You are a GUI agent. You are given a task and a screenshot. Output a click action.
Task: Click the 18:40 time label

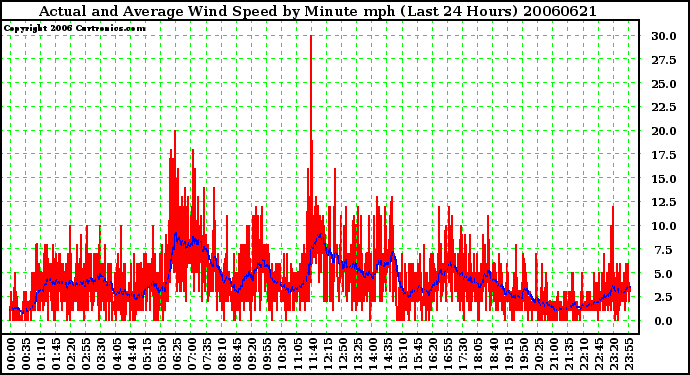point(493,354)
